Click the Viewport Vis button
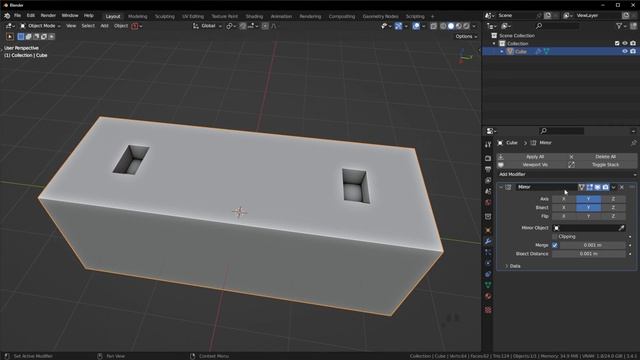 pos(531,165)
